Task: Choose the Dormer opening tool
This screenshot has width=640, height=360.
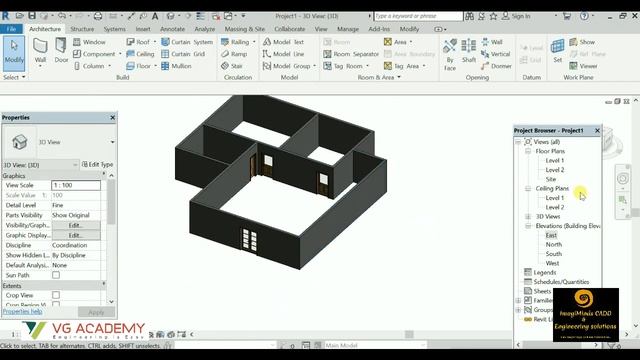Action: pos(496,66)
